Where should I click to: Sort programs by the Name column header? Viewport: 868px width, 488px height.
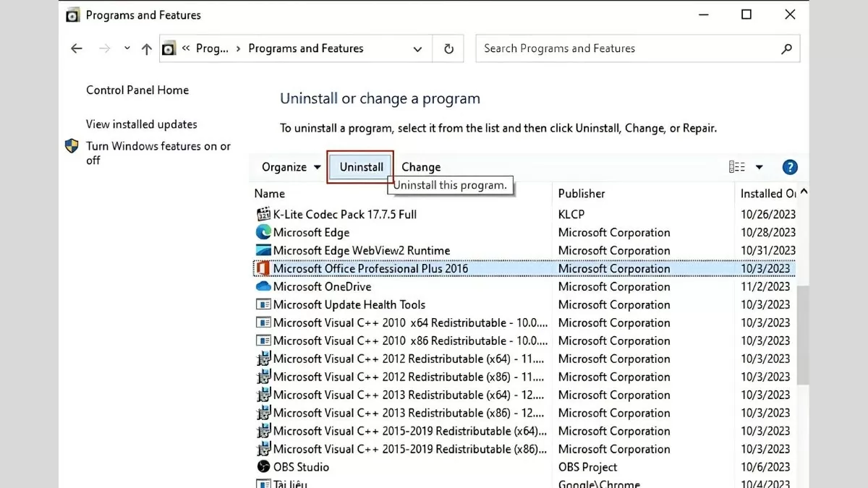click(x=270, y=194)
